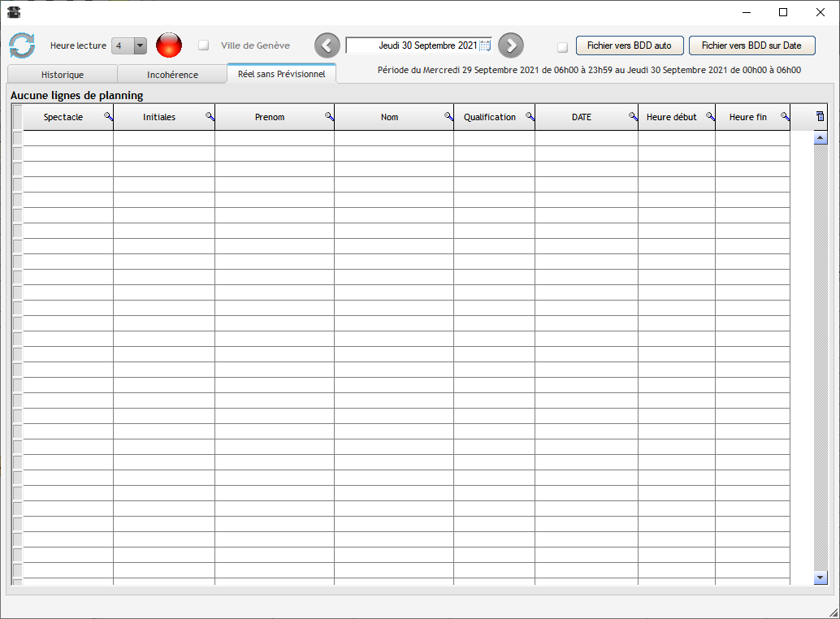Open the table options icon at header right

[x=821, y=116]
